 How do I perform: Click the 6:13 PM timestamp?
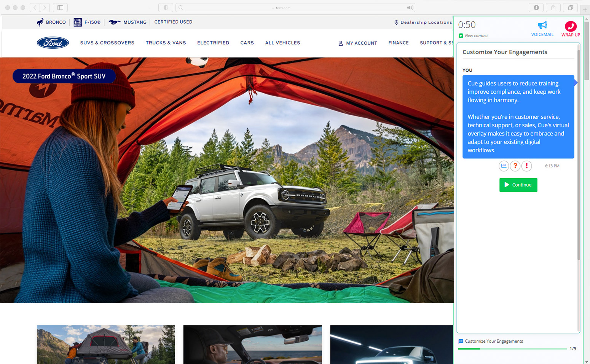click(552, 166)
